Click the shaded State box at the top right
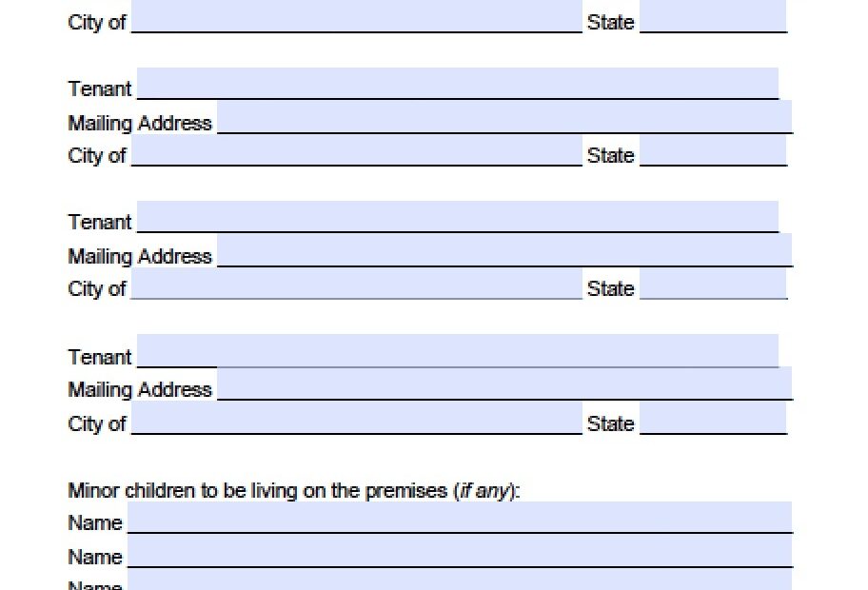This screenshot has width=868, height=590. tap(714, 15)
